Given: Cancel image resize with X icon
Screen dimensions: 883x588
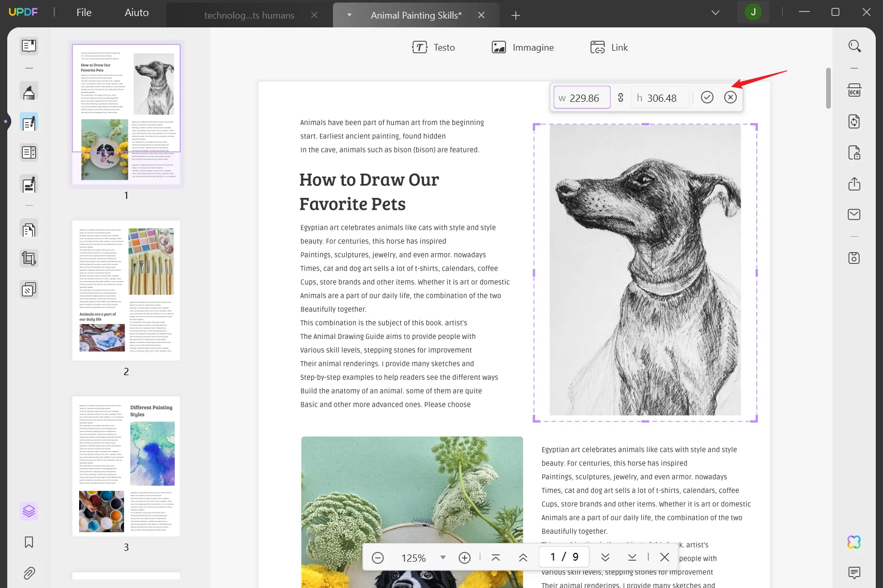Looking at the screenshot, I should pyautogui.click(x=730, y=97).
